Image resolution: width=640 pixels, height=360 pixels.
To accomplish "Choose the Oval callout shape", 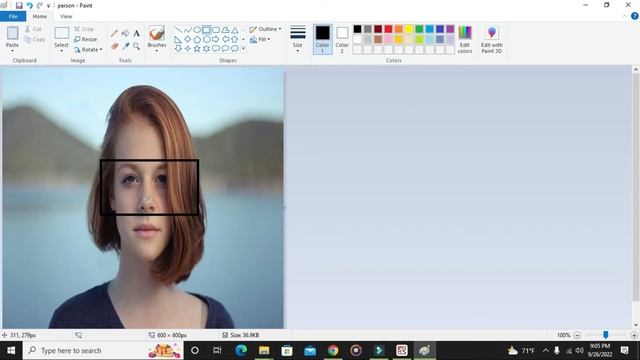I will pos(225,49).
